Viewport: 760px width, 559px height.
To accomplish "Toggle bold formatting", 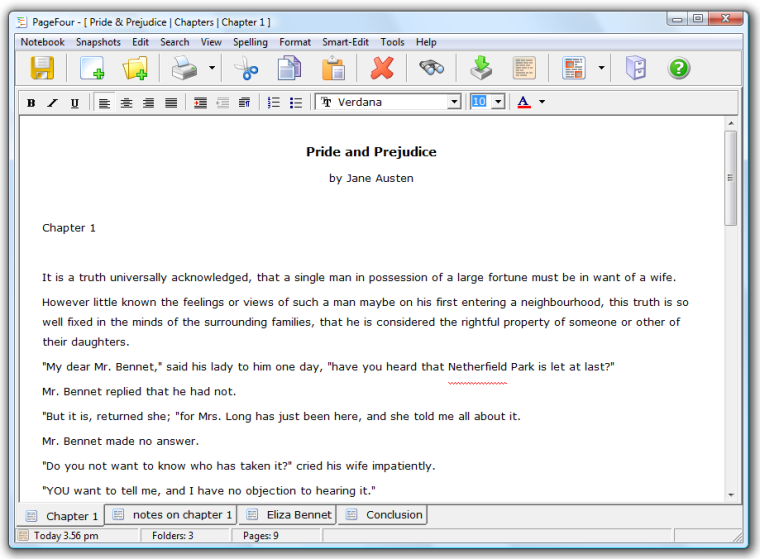I will [31, 103].
